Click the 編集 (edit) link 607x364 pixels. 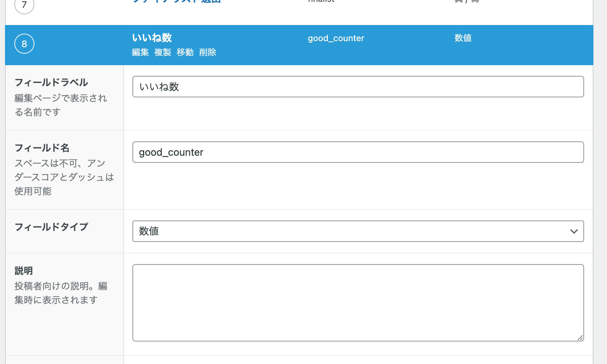click(x=140, y=52)
